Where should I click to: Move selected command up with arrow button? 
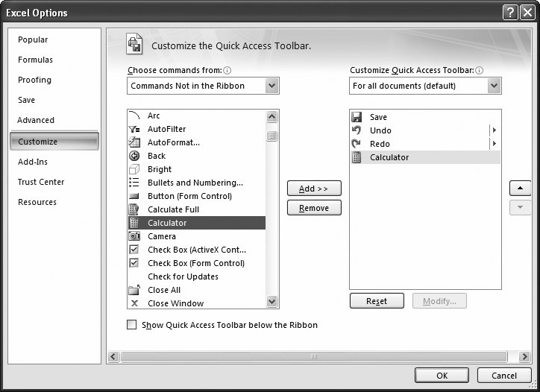pos(520,188)
